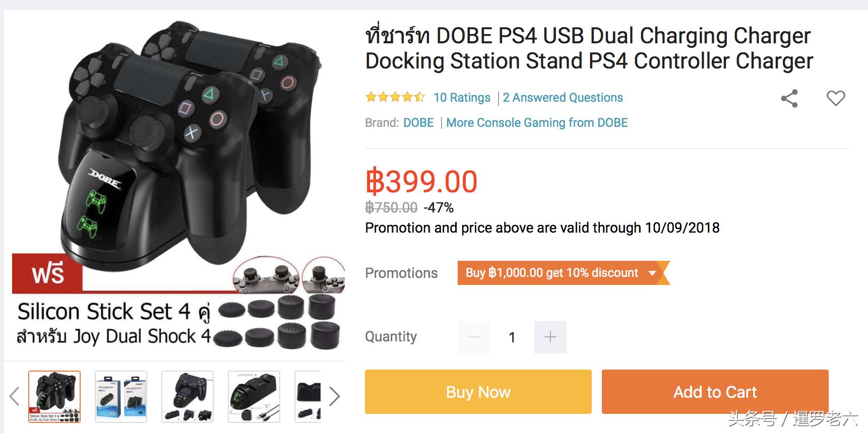The width and height of the screenshot is (868, 433).
Task: Select the partially visible fifth thumbnail
Action: click(308, 397)
